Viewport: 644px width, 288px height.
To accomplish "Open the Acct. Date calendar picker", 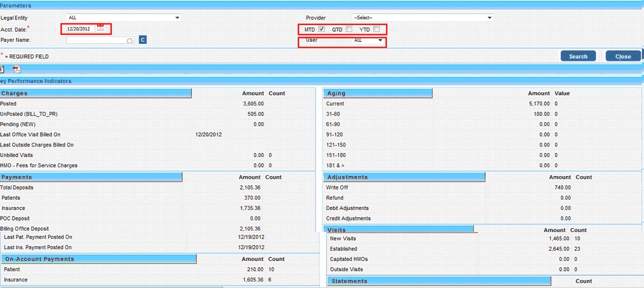I will click(x=101, y=28).
